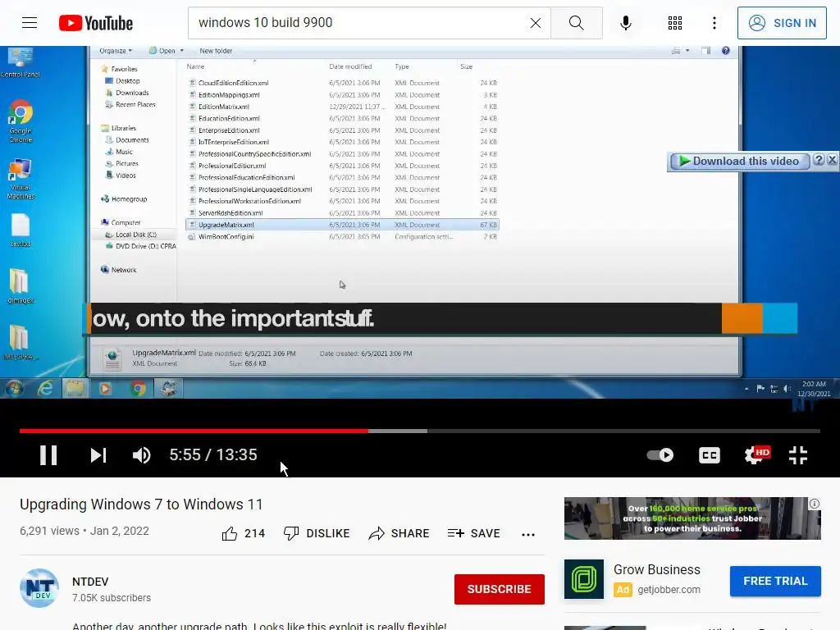Viewport: 840px width, 630px height.
Task: Open the three-dot settings menu in header
Action: [x=714, y=23]
